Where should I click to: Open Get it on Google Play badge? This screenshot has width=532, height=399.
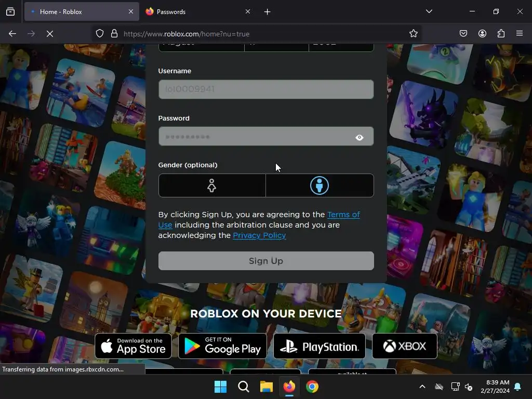click(222, 346)
